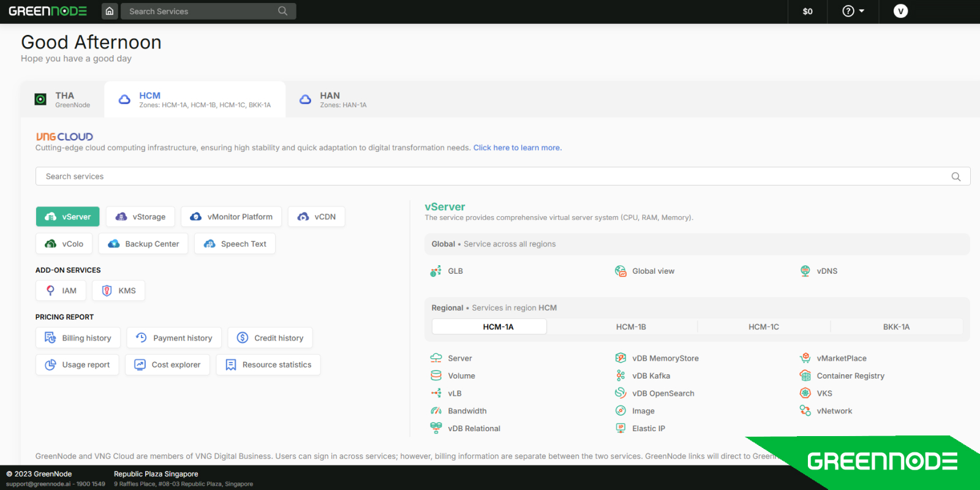Open the user avatar account menu
The width and height of the screenshot is (980, 490).
click(900, 11)
